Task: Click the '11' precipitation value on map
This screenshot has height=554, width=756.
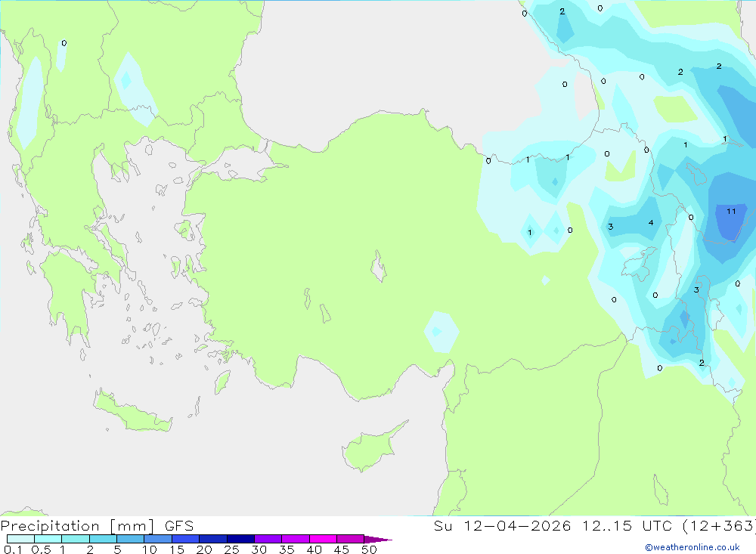Action: click(731, 211)
